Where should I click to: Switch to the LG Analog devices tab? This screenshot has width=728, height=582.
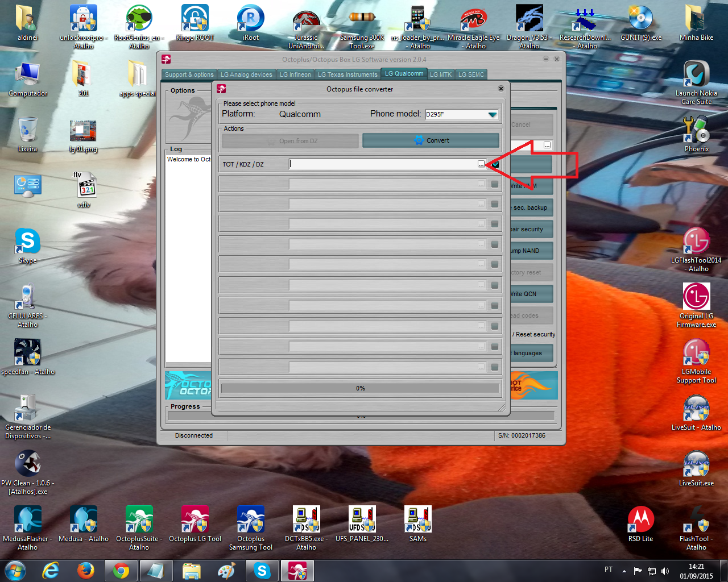[246, 74]
